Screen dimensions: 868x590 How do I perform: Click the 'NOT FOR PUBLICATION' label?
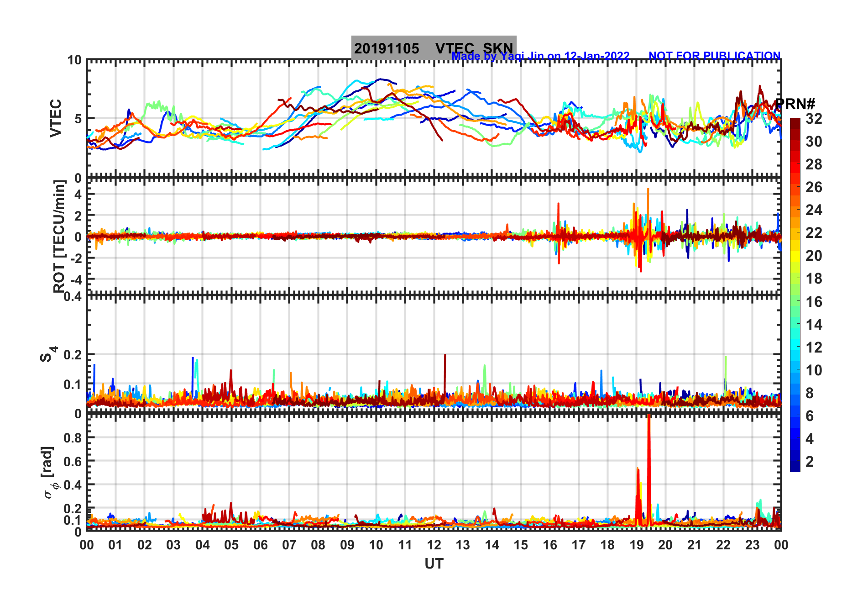715,56
